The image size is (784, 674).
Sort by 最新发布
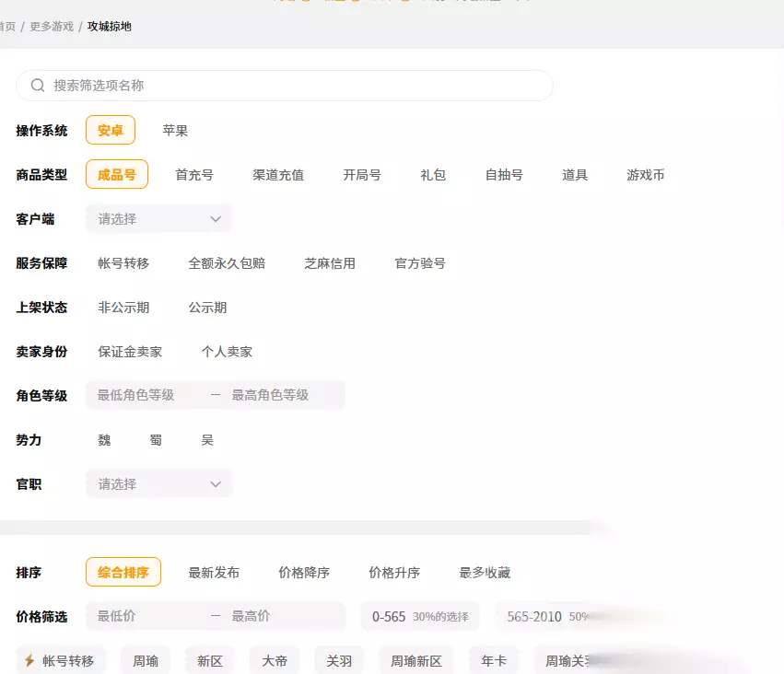tap(214, 573)
